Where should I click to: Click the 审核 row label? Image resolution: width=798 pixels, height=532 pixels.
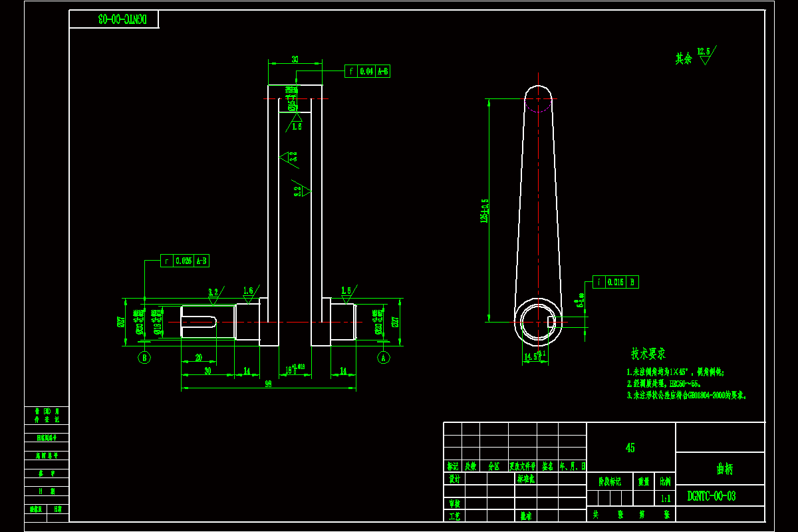(454, 504)
